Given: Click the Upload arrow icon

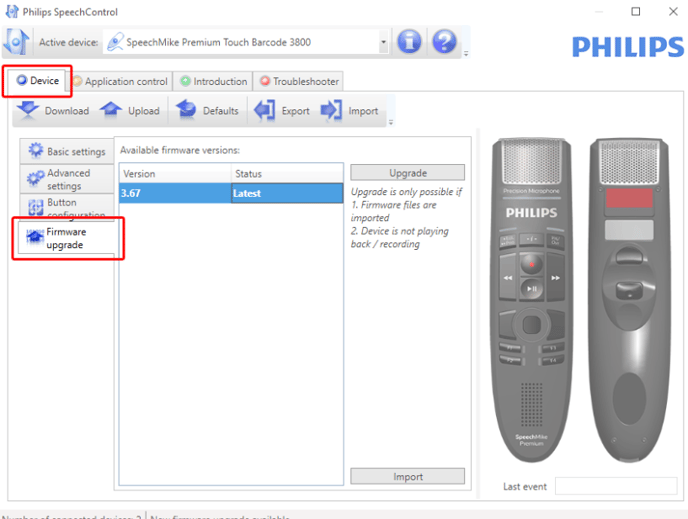Looking at the screenshot, I should (111, 110).
